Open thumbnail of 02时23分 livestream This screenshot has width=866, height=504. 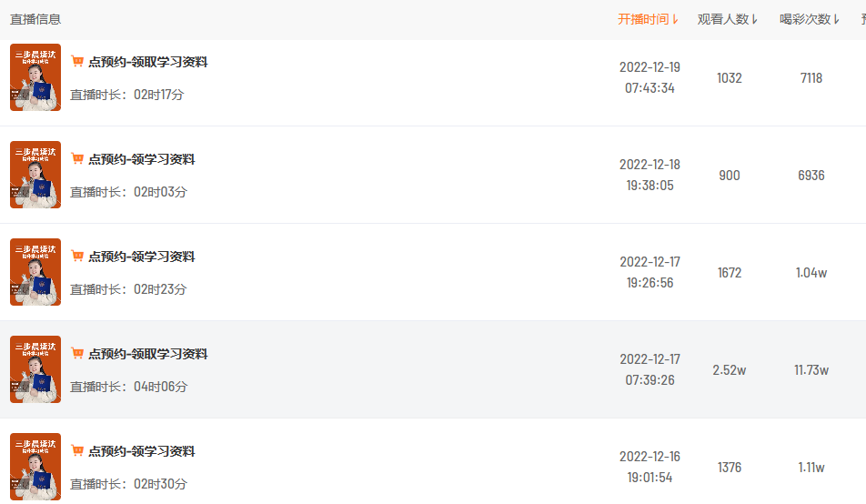[x=35, y=272]
